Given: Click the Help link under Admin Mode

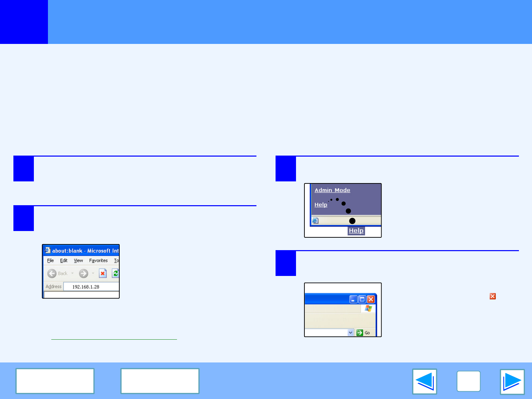Looking at the screenshot, I should [321, 205].
